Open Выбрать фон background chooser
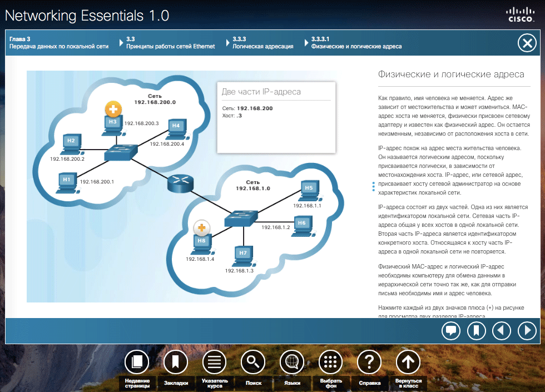Image resolution: width=545 pixels, height=392 pixels. click(x=330, y=362)
